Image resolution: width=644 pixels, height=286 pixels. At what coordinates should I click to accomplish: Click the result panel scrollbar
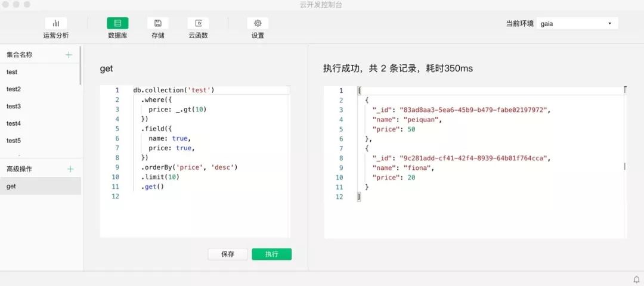pos(625,166)
